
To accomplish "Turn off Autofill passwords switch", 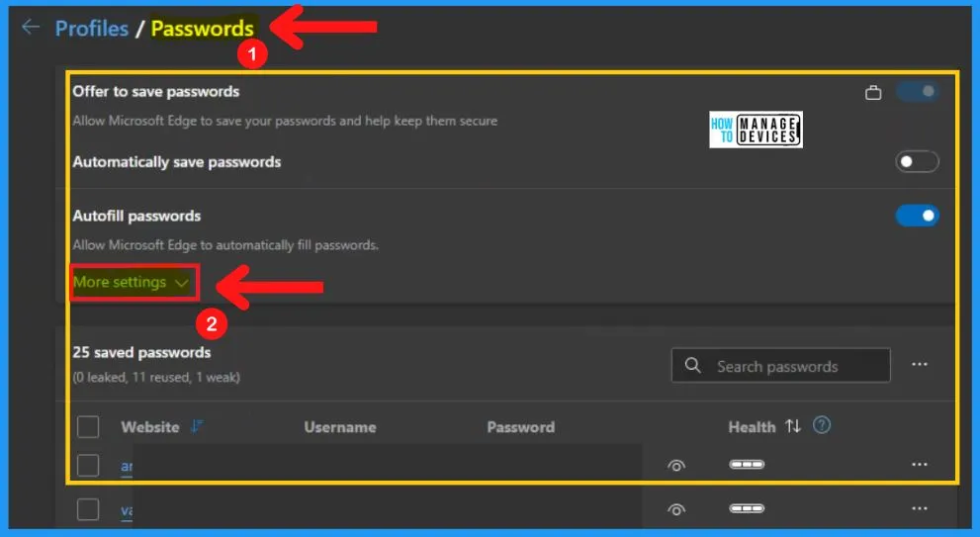I will point(918,216).
